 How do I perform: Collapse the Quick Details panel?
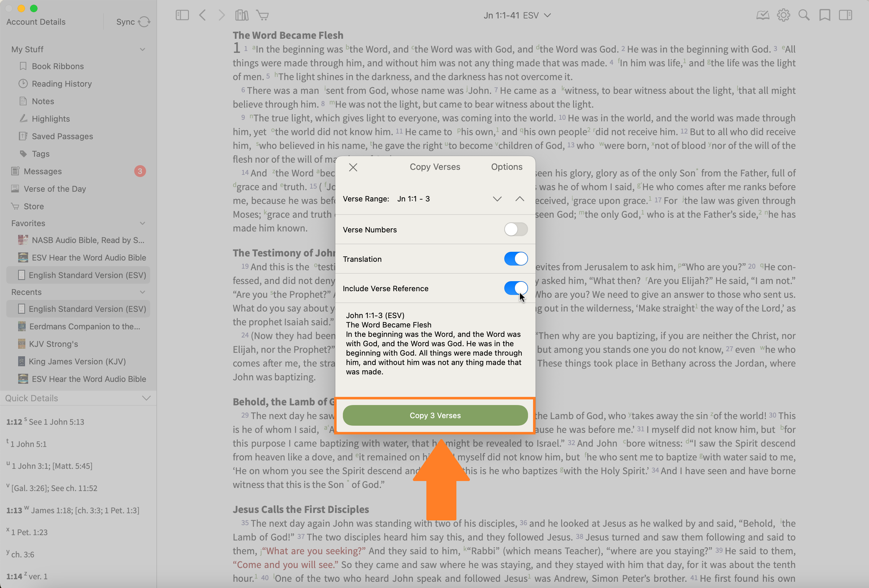click(x=146, y=398)
